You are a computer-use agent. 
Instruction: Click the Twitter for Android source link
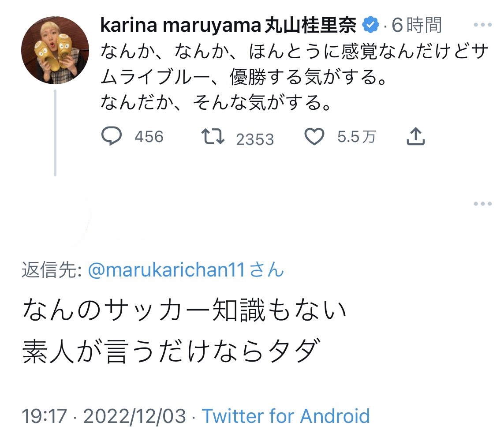286,416
